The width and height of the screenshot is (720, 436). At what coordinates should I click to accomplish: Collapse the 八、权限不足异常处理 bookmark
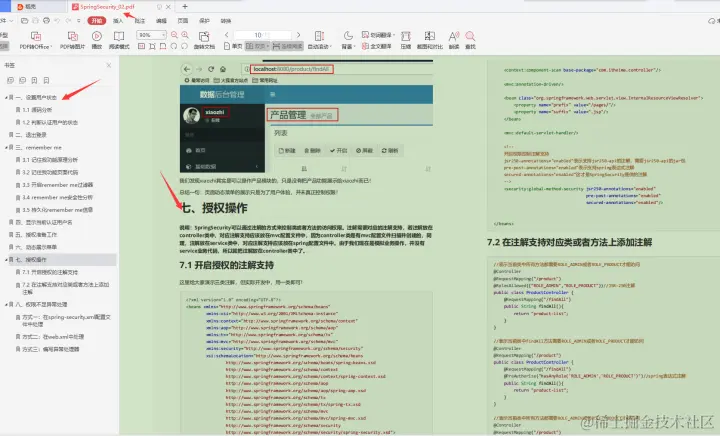point(6,305)
